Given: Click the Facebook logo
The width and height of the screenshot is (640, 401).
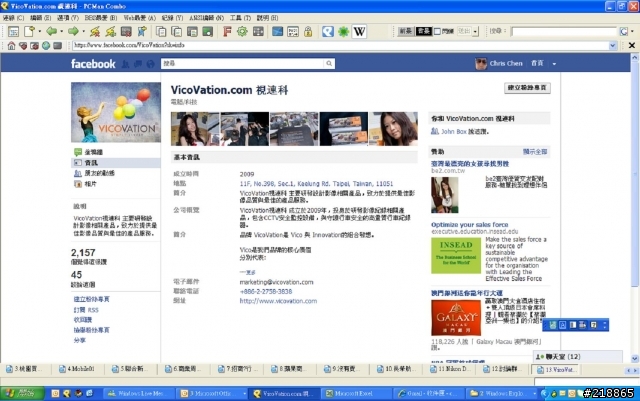Looking at the screenshot, I should (93, 64).
